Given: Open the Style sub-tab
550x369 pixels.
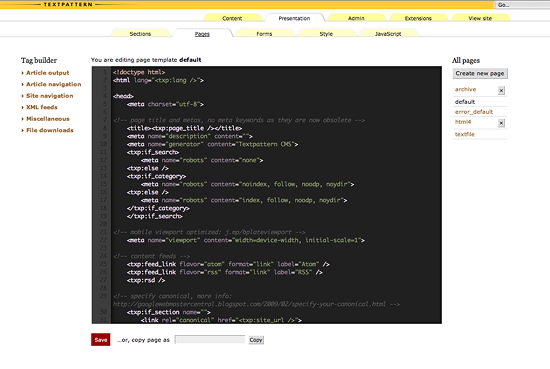Looking at the screenshot, I should (326, 34).
